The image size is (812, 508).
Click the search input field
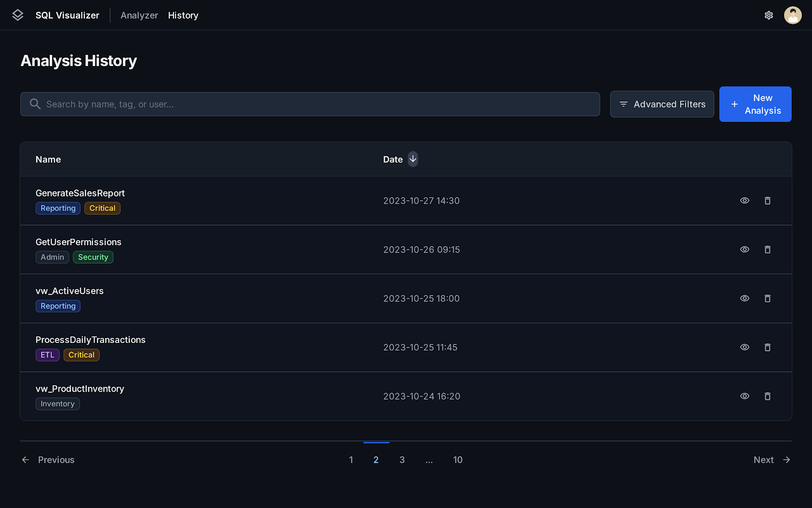(311, 104)
